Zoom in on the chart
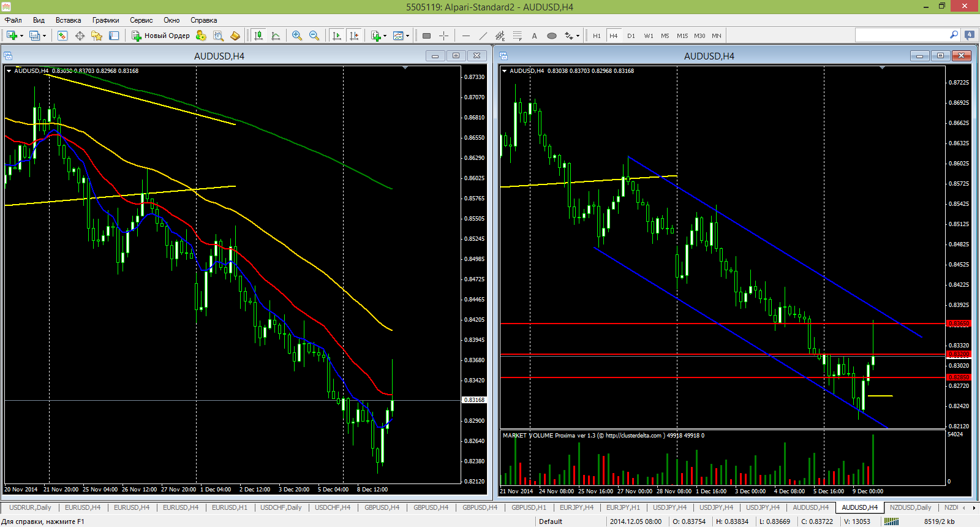Image resolution: width=980 pixels, height=527 pixels. (x=297, y=36)
